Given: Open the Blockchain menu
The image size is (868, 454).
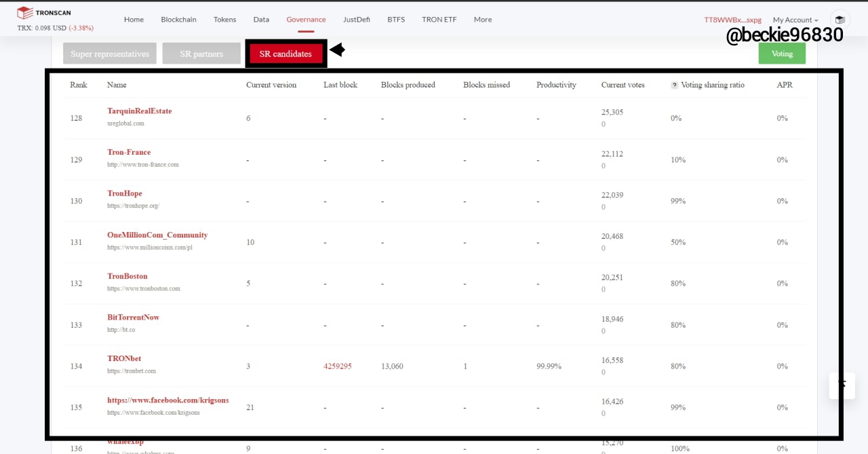Looking at the screenshot, I should [178, 20].
